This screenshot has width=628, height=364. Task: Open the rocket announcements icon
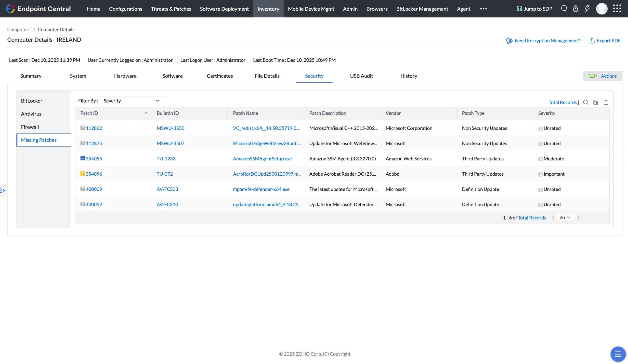tap(576, 9)
